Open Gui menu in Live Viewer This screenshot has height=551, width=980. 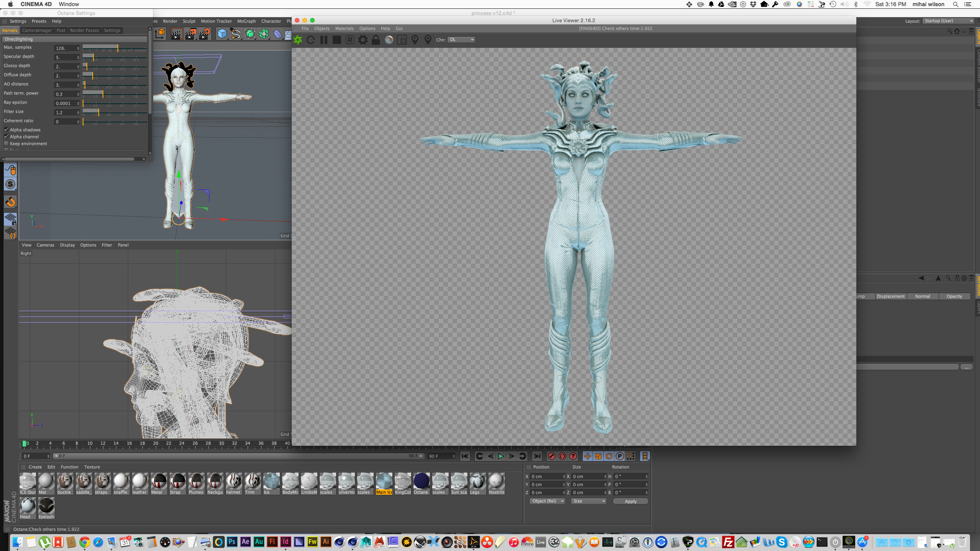[x=399, y=28]
